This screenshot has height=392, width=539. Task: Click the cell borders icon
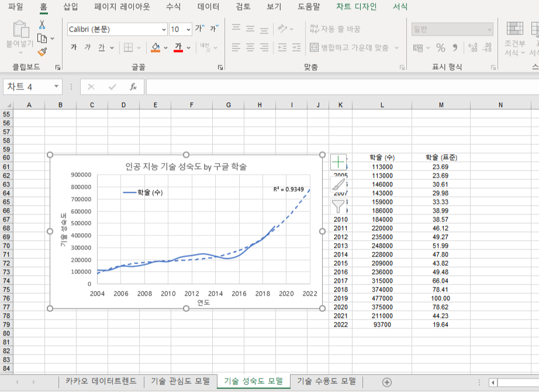[128, 47]
